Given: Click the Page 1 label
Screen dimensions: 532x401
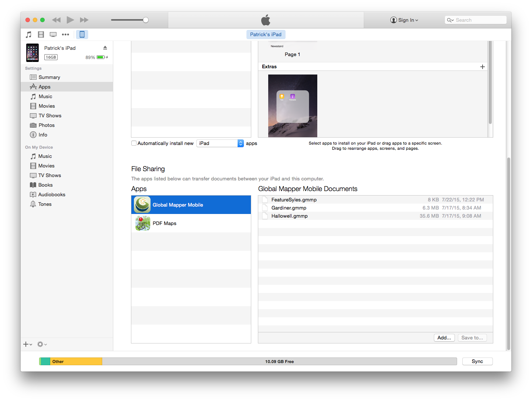Looking at the screenshot, I should (x=292, y=54).
